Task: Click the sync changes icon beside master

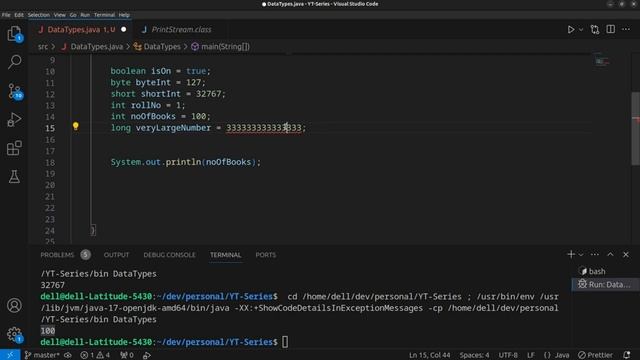Action: [68, 355]
